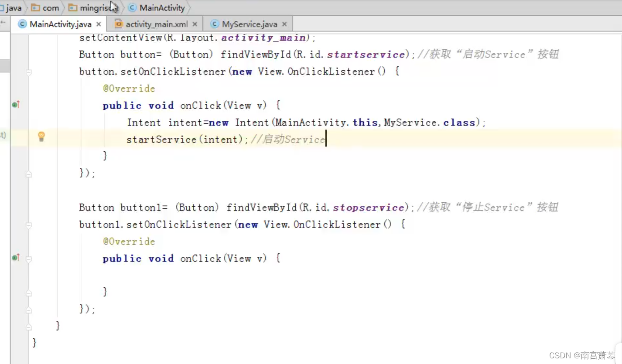Click the second @Override annotation
The width and height of the screenshot is (622, 364).
point(129,242)
